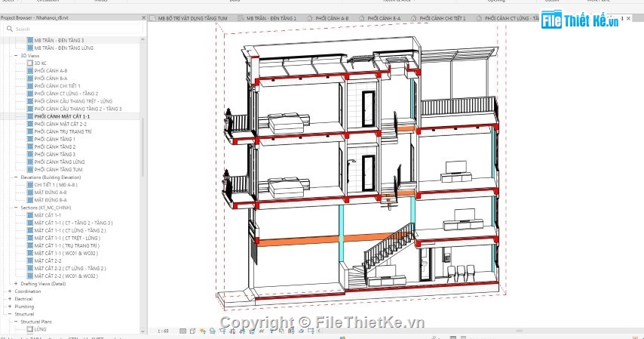Open the view scale 1:65 selector
Screen dimensions: 644x339
[163, 331]
